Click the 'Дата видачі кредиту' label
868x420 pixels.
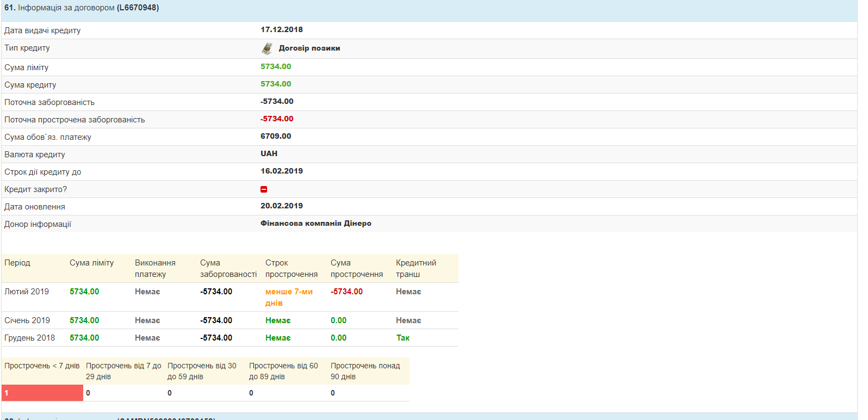tap(42, 30)
